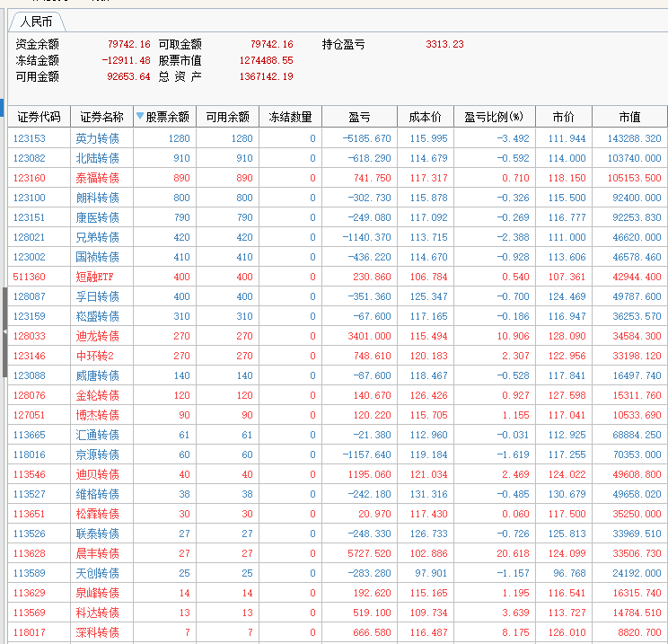
Task: Click the 市值 column header
Action: pos(629,117)
